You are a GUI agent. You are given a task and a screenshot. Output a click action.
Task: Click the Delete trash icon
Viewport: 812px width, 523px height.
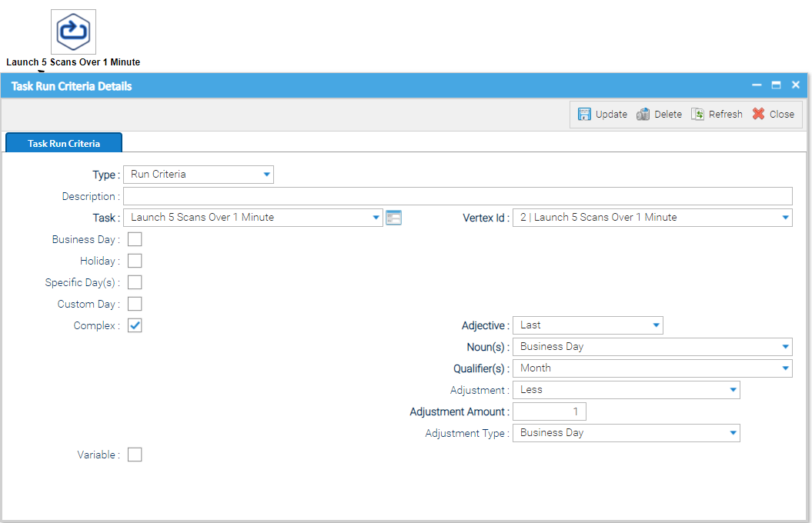tap(643, 114)
